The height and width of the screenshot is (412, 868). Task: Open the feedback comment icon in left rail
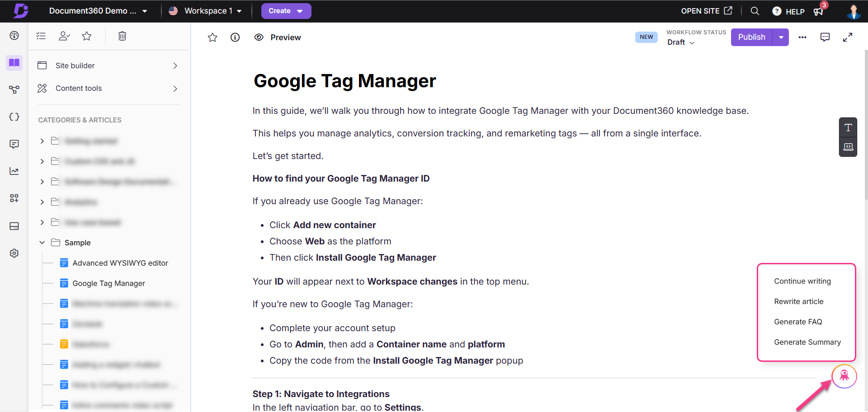14,144
